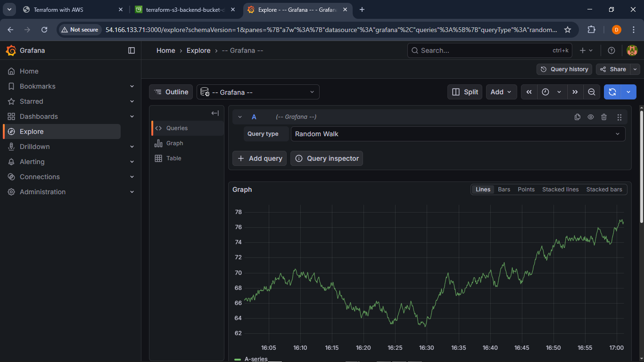Shift time range forwards

point(575,92)
